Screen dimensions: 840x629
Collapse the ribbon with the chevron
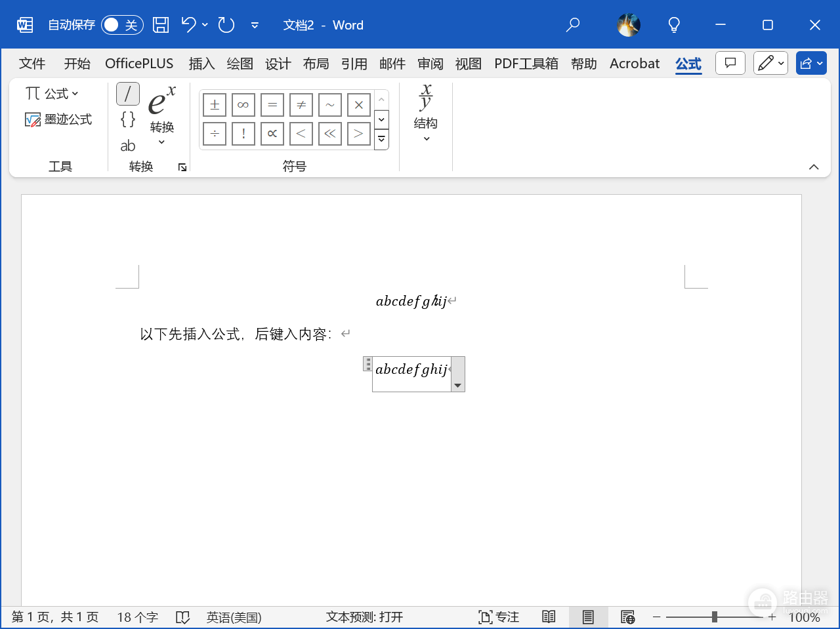814,167
